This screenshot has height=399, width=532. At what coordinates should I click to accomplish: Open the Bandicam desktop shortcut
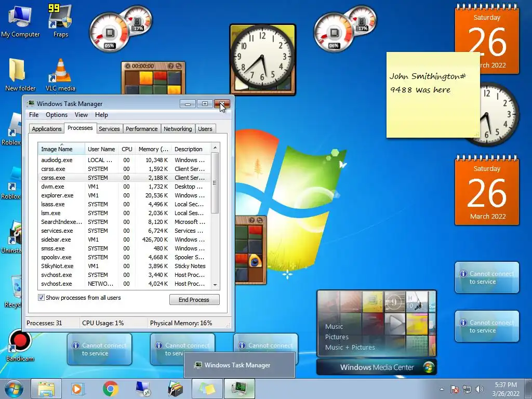pyautogui.click(x=20, y=346)
